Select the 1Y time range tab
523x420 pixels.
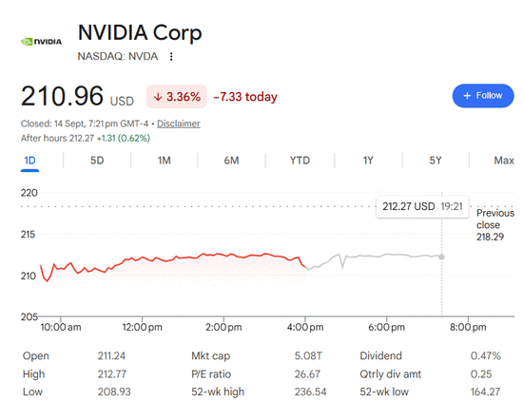pyautogui.click(x=368, y=161)
